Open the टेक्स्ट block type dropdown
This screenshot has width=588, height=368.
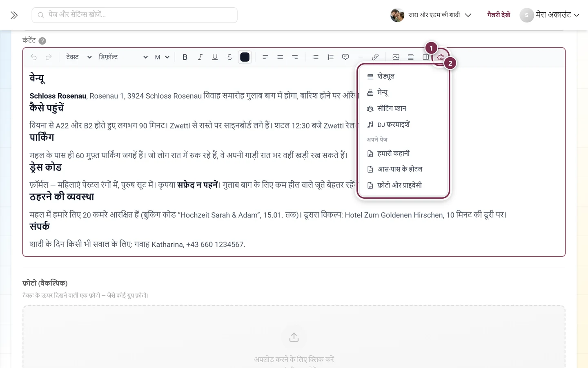[79, 57]
